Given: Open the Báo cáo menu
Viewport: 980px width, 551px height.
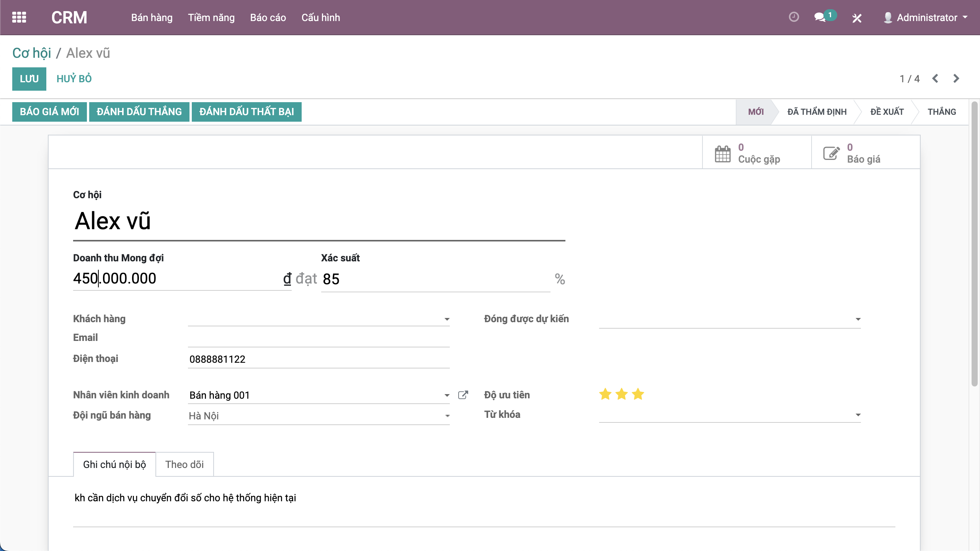Looking at the screenshot, I should pyautogui.click(x=268, y=18).
